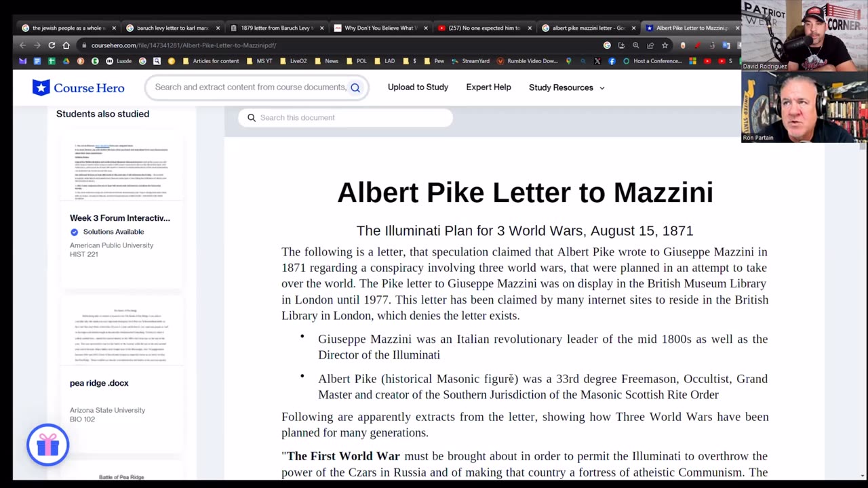Open the LiveO2 bookmark folder
Viewport: 868px width, 488px height.
294,61
